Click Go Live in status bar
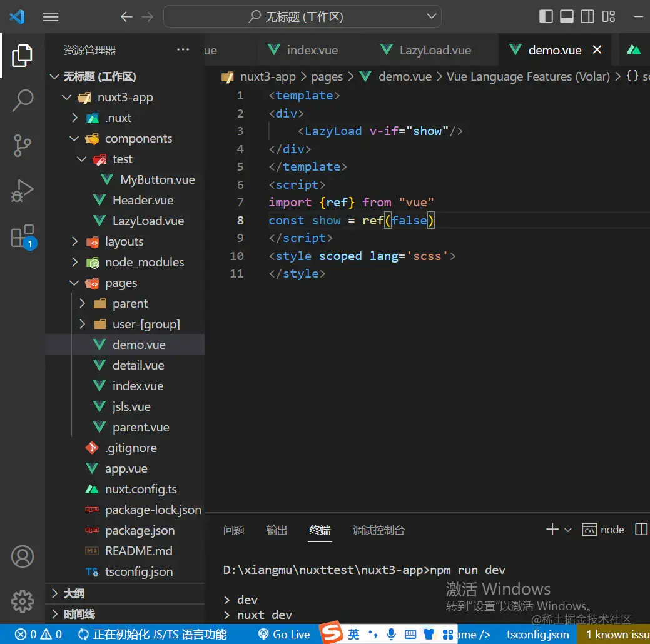This screenshot has height=644, width=650. tap(284, 635)
